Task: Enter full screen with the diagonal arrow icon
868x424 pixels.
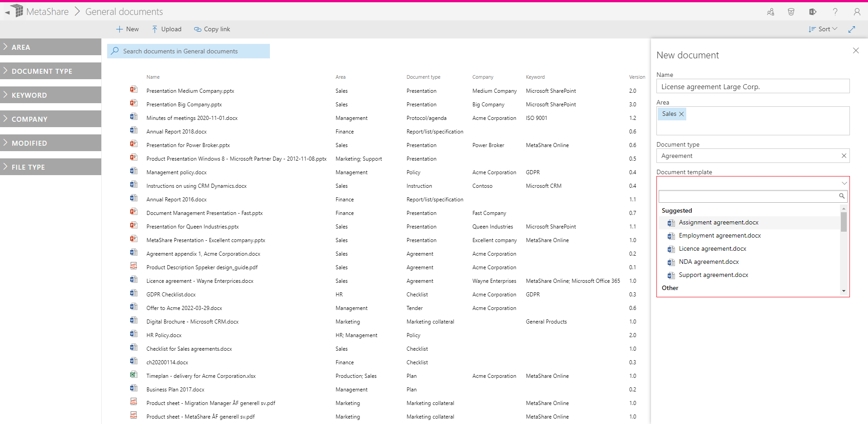Action: 853,29
